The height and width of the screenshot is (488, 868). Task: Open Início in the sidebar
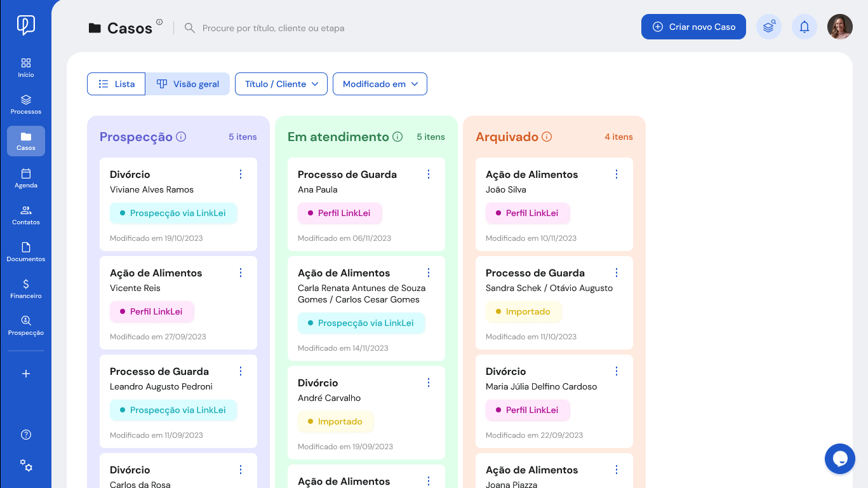(x=26, y=68)
